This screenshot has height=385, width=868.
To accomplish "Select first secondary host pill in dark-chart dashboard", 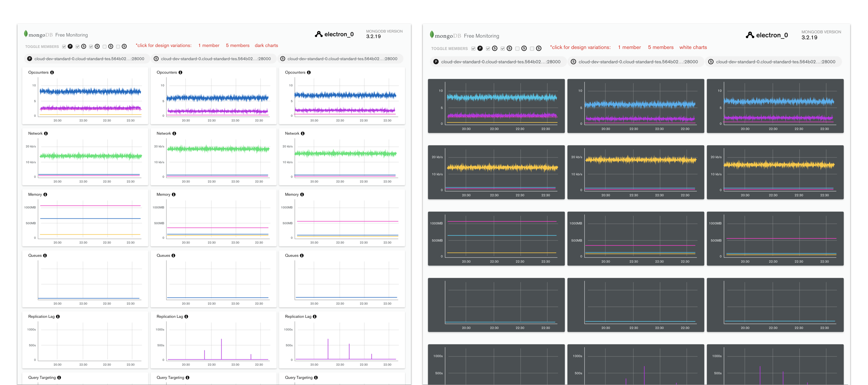I will click(635, 62).
